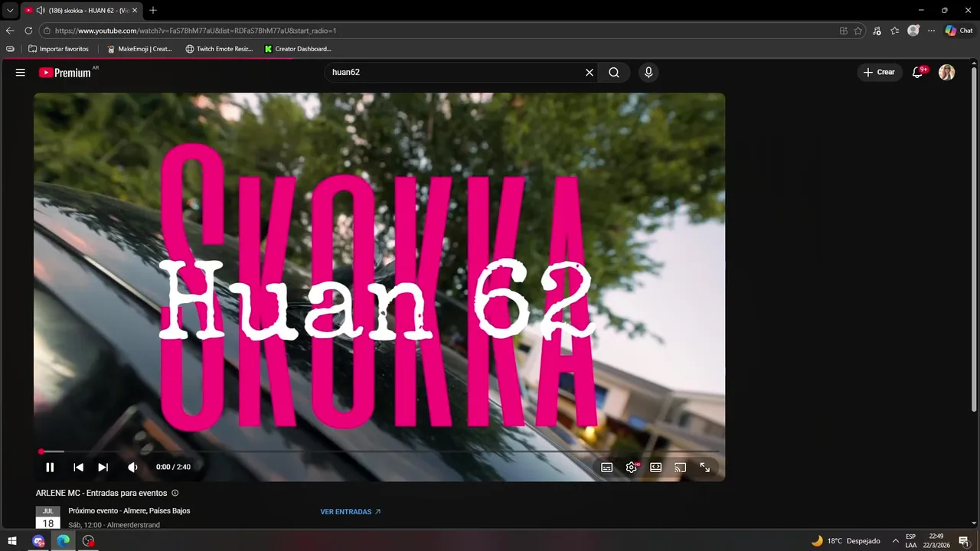This screenshot has height=551, width=980.
Task: Close the skokka - HUAN 62 tab
Action: [135, 10]
